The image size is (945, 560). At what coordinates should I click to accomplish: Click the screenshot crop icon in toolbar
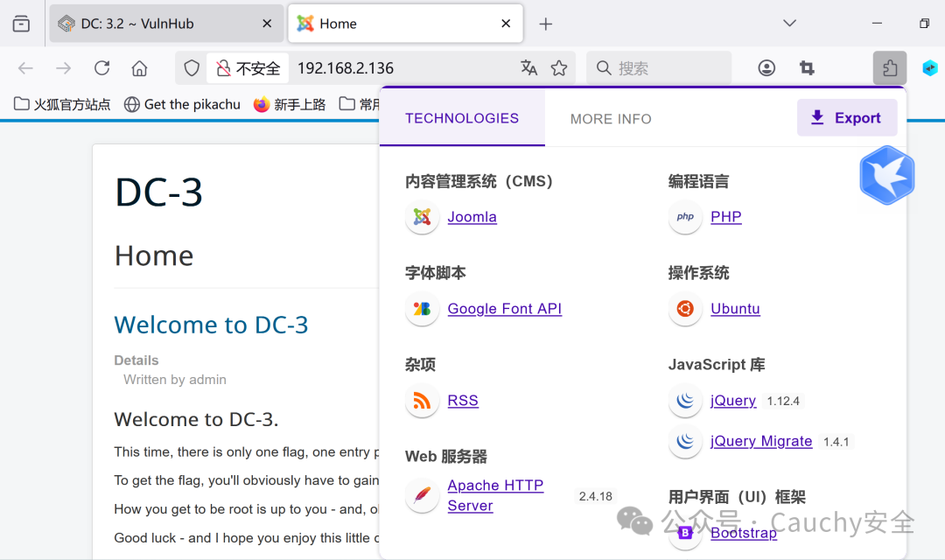tap(807, 68)
